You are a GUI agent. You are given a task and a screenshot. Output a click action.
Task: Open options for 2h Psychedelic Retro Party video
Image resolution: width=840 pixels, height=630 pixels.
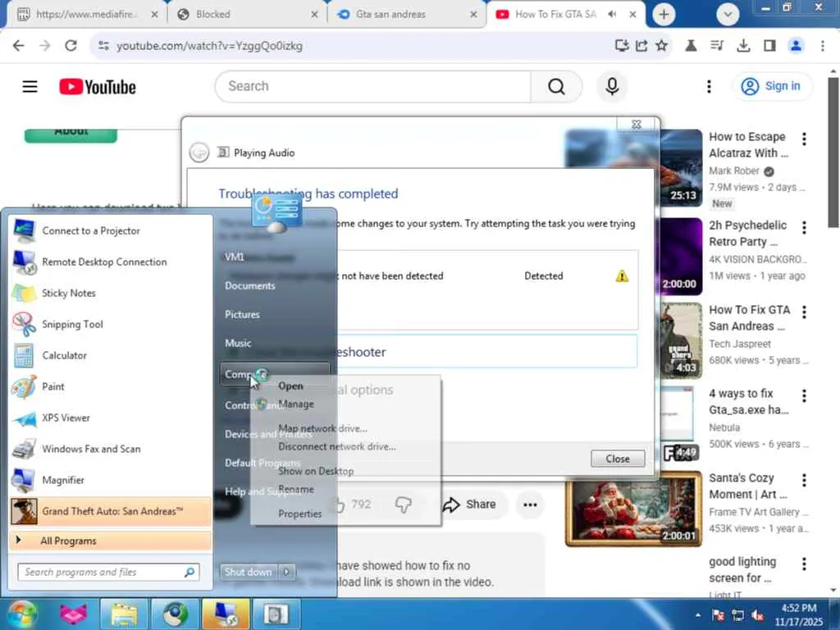pos(804,228)
